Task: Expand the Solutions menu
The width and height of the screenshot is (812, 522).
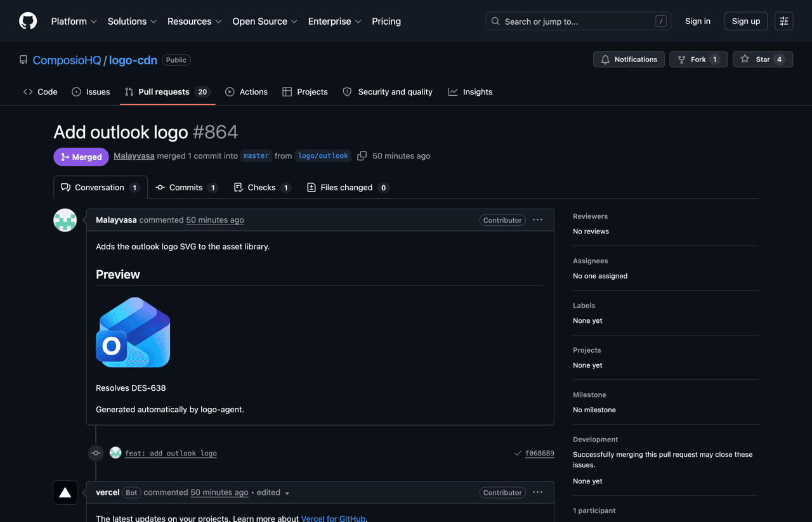Action: point(132,21)
